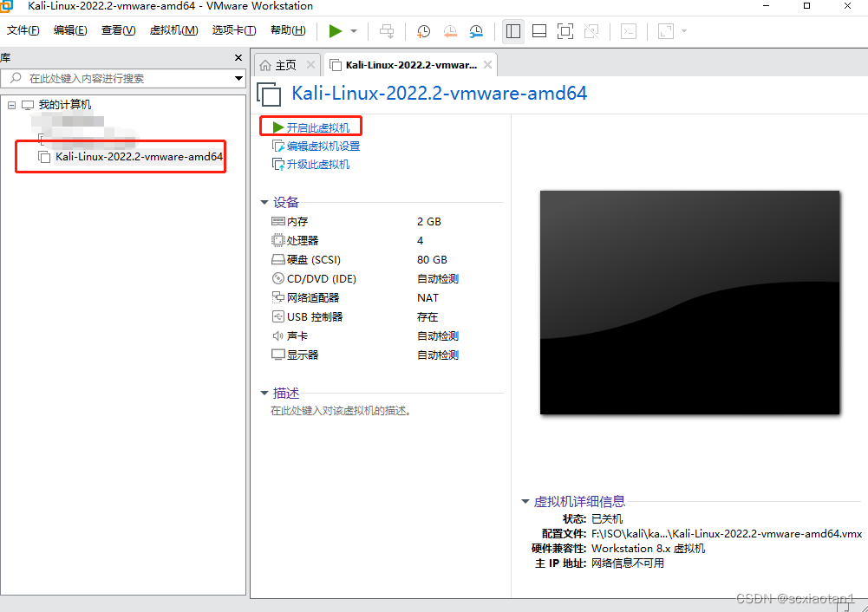The width and height of the screenshot is (868, 612).
Task: Click the console view toolbar icon
Action: tap(629, 31)
